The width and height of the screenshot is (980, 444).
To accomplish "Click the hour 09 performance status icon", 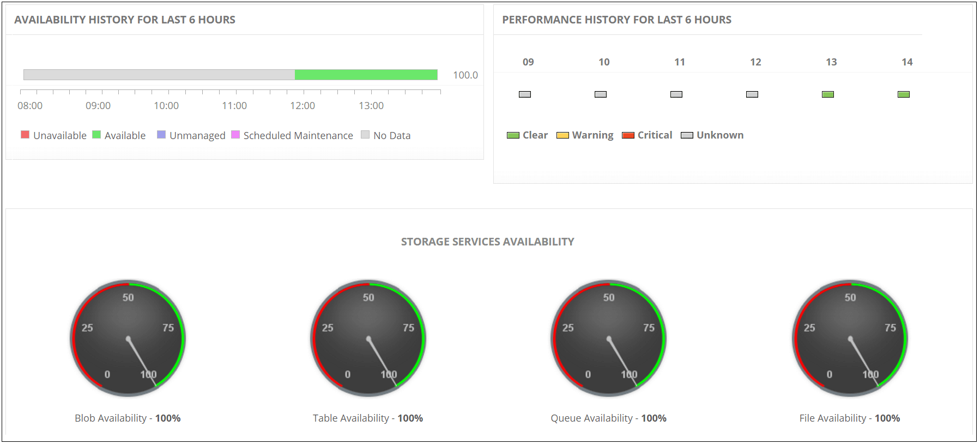I will 525,94.
